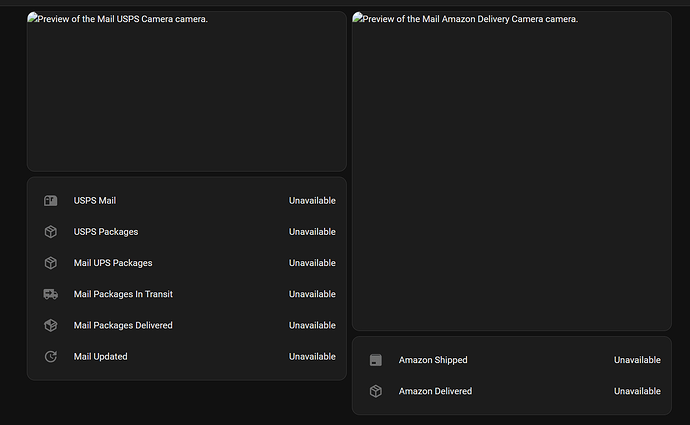Click the Amazon Shipped package icon
This screenshot has width=690, height=425.
point(376,360)
